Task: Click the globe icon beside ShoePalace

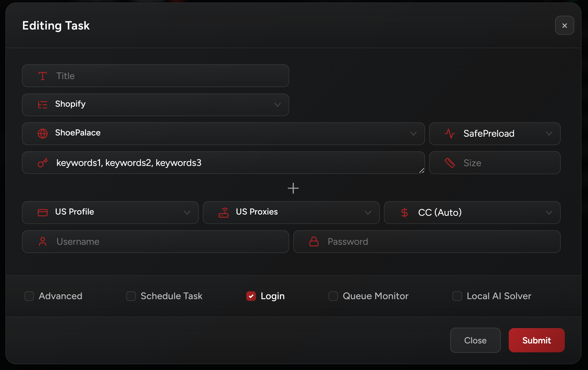Action: point(43,133)
